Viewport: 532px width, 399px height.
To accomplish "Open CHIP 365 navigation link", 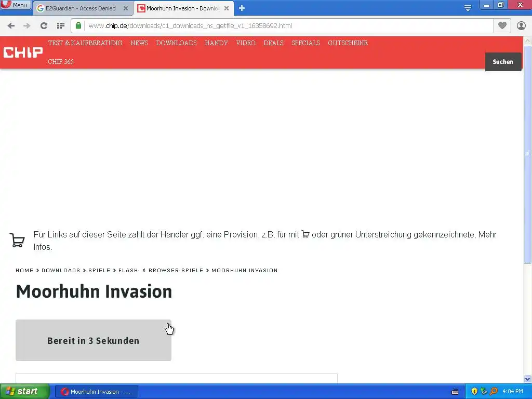I will tap(61, 62).
